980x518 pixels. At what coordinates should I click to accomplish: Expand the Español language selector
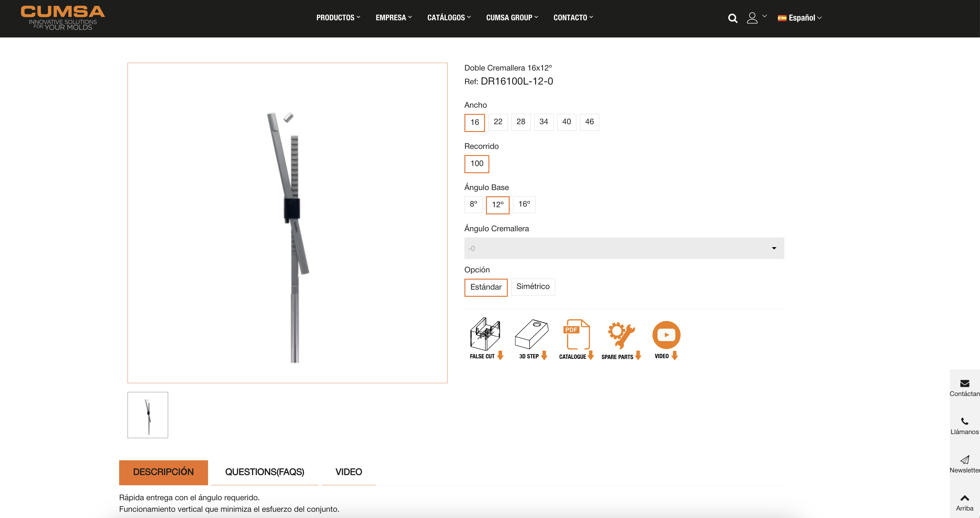click(800, 18)
